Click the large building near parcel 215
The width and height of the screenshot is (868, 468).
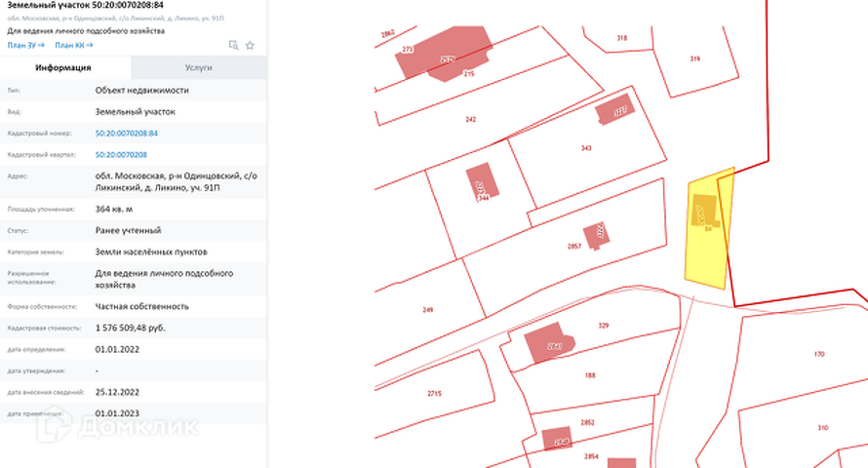[x=445, y=53]
